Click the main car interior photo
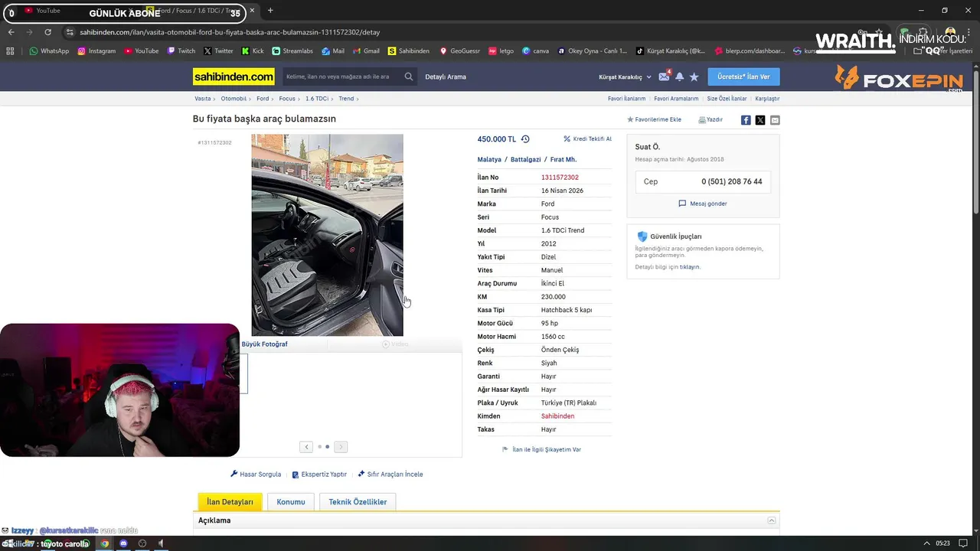 pyautogui.click(x=327, y=235)
